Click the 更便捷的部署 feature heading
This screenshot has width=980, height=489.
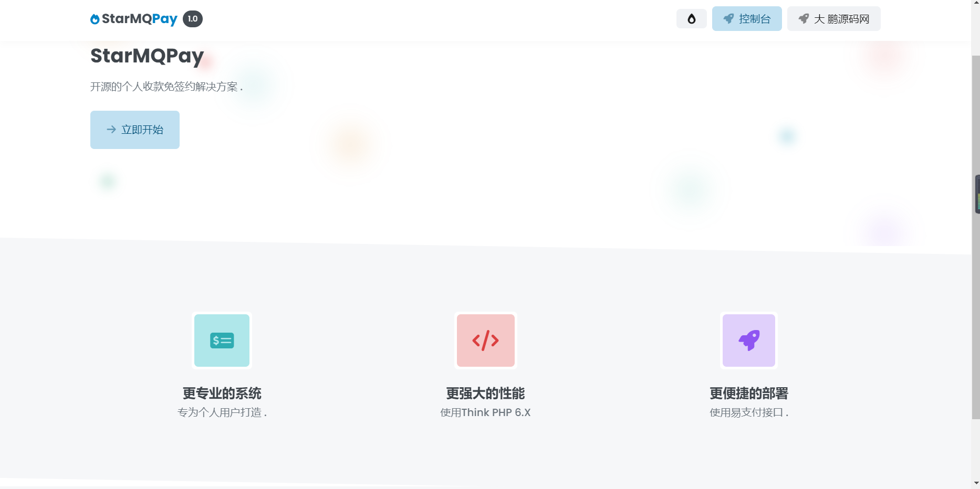click(748, 394)
